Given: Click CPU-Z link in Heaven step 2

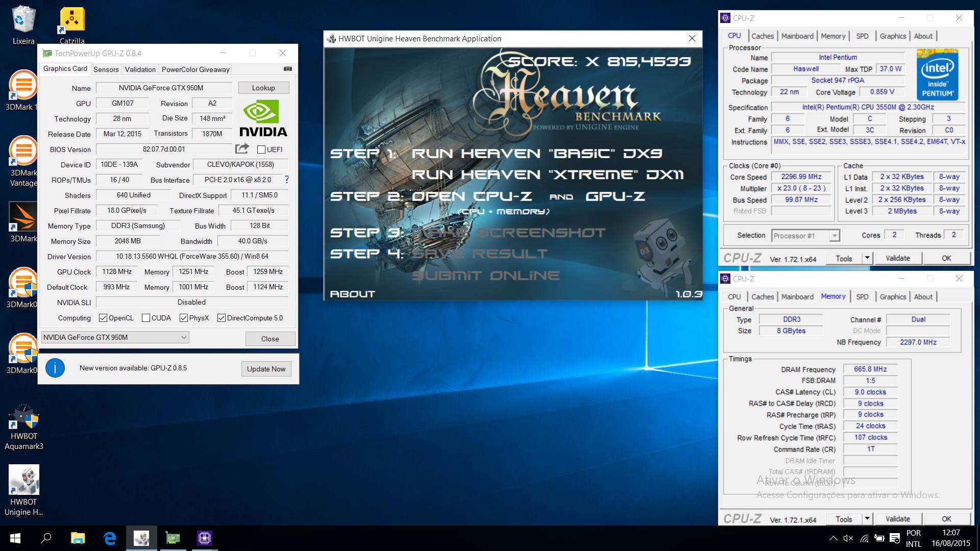Looking at the screenshot, I should (x=503, y=196).
